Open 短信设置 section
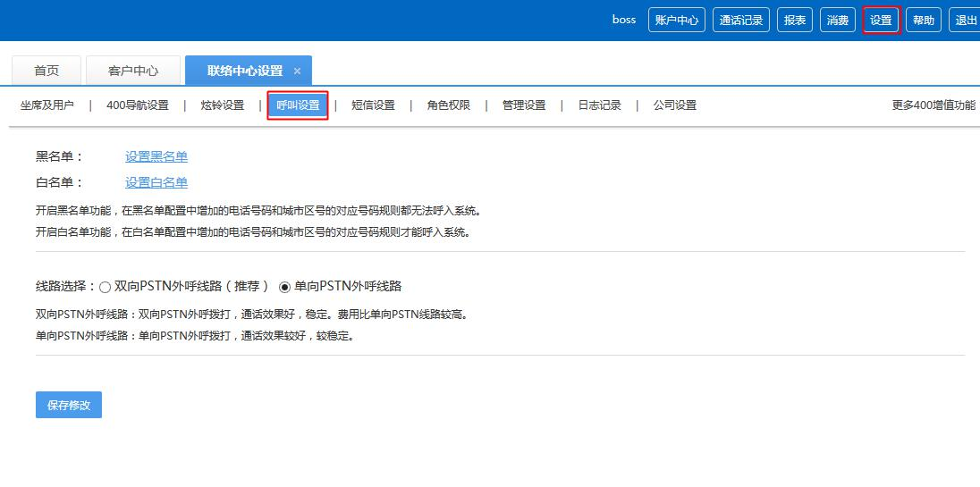This screenshot has height=487, width=980. pyautogui.click(x=373, y=105)
